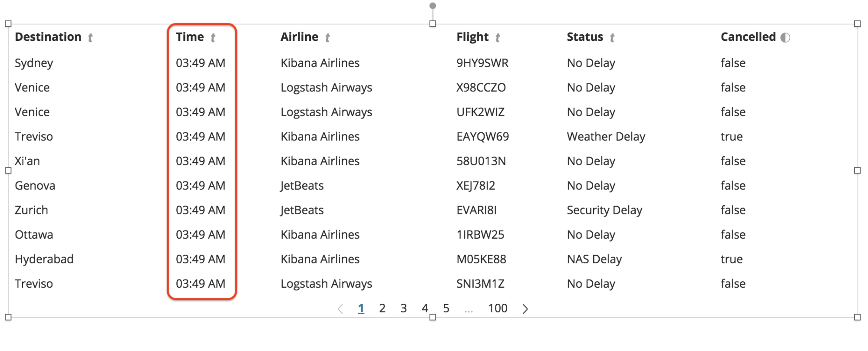The image size is (868, 351).
Task: Select current page 1 link
Action: click(361, 308)
